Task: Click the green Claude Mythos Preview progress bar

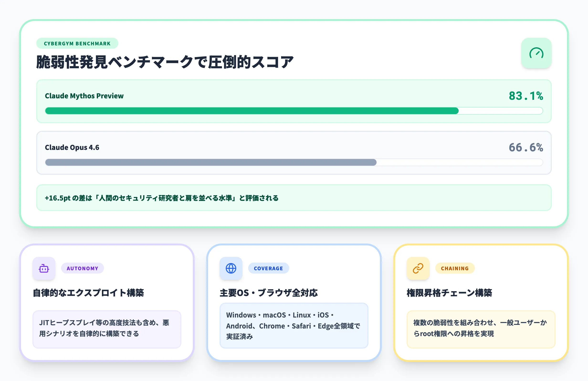Action: pyautogui.click(x=252, y=111)
